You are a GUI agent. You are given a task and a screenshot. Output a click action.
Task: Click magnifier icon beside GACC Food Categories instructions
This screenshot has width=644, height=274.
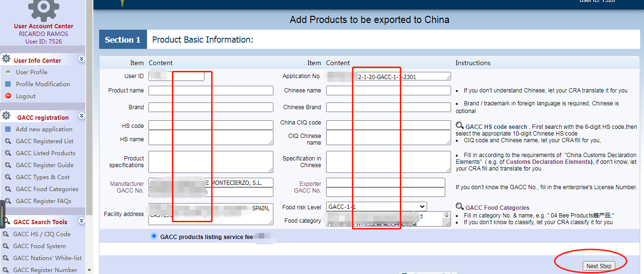(x=460, y=206)
